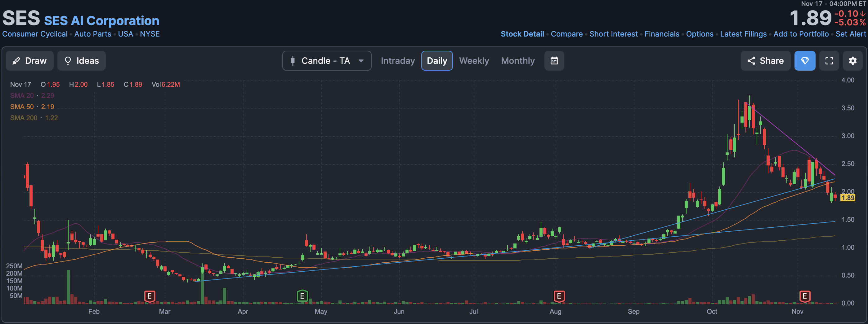Click the SES ticker symbol
Image resolution: width=868 pixels, height=324 pixels.
[21, 18]
